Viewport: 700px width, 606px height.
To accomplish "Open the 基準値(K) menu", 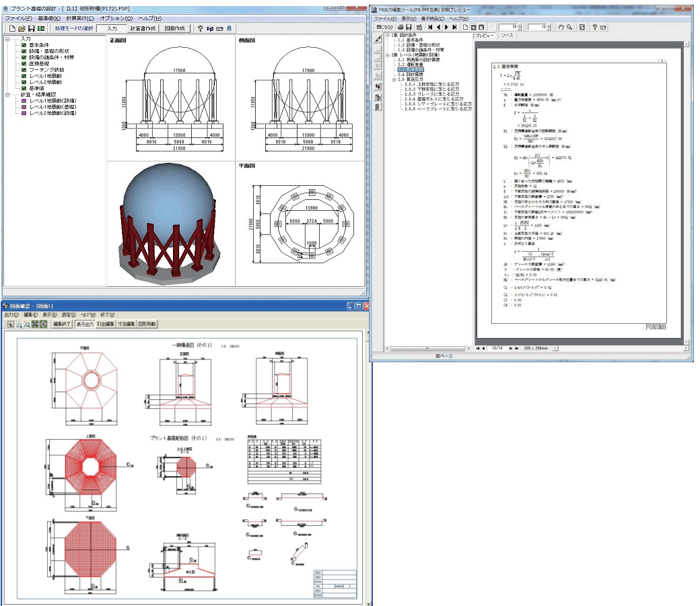I will 49,18.
